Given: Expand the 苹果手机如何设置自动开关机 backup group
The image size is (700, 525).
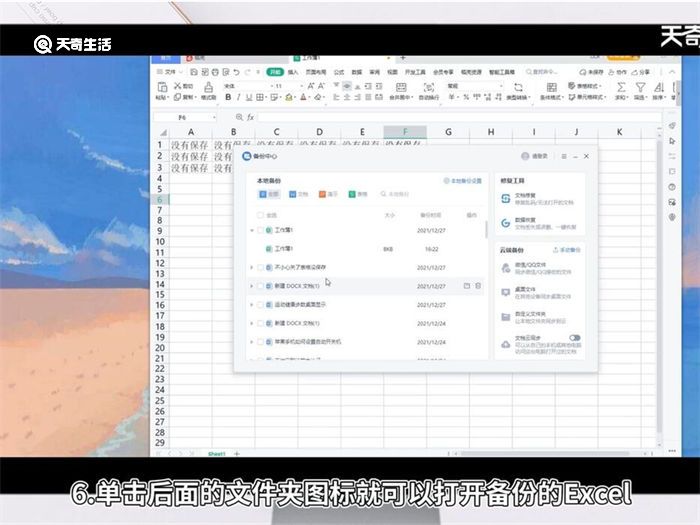Looking at the screenshot, I should [252, 342].
